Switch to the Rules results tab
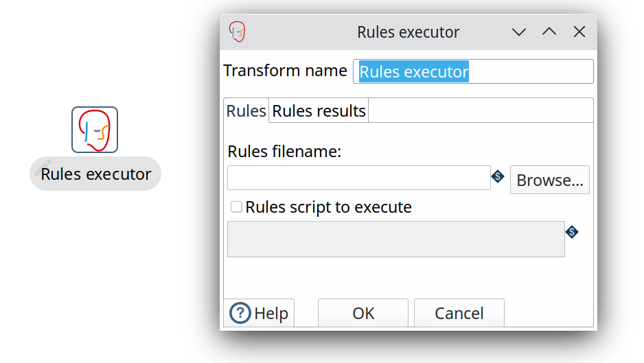 tap(319, 110)
